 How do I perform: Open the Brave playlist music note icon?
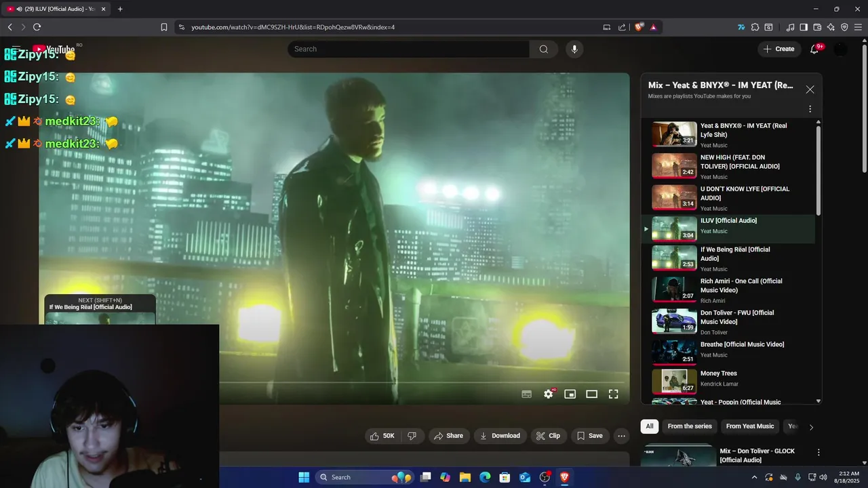(790, 27)
